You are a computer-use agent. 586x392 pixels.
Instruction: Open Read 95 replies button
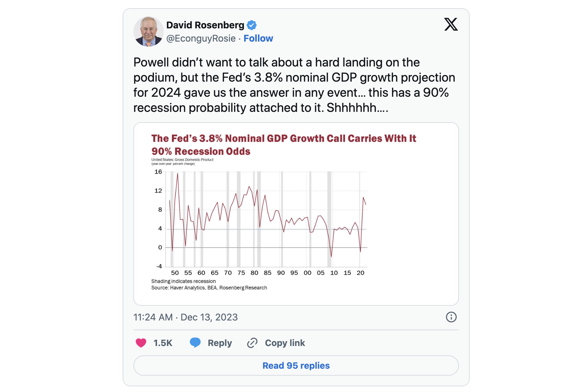coord(296,366)
